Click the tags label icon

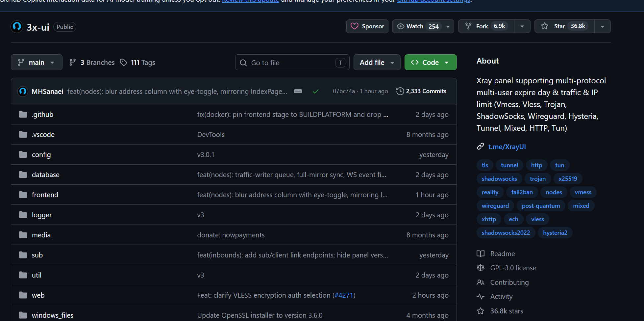click(x=123, y=62)
